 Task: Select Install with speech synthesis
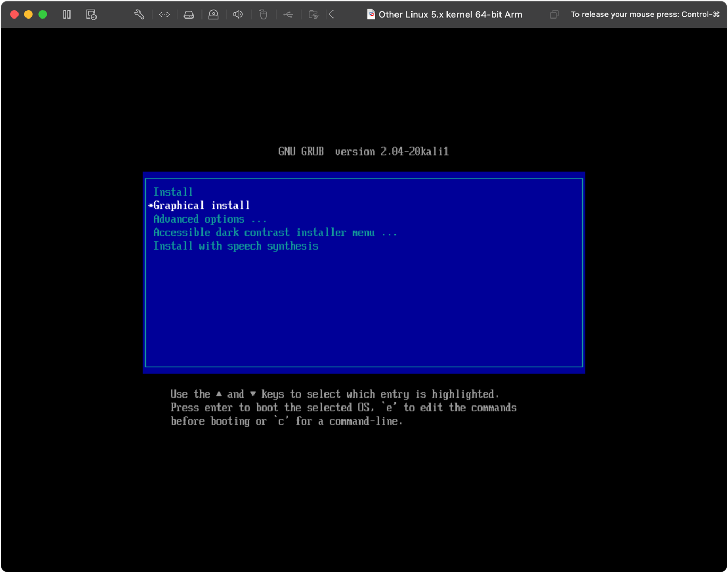coord(236,246)
